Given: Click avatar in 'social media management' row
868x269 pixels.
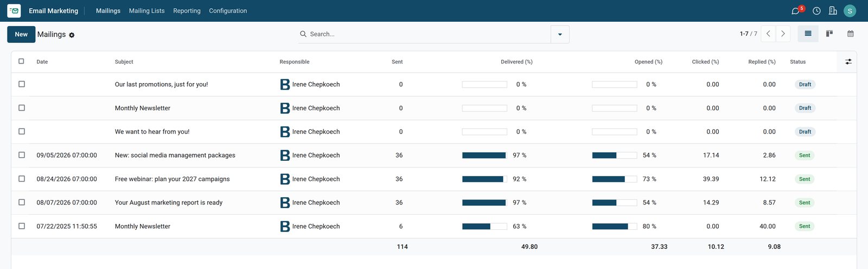Looking at the screenshot, I should coord(285,155).
